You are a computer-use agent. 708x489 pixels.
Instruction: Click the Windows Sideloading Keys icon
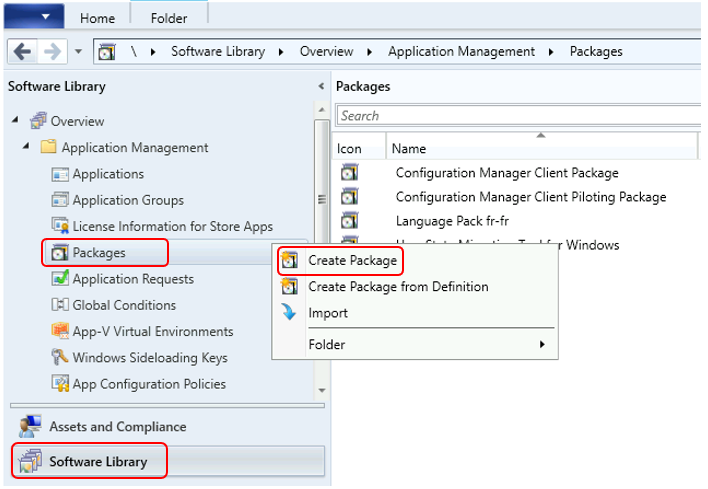click(x=60, y=357)
